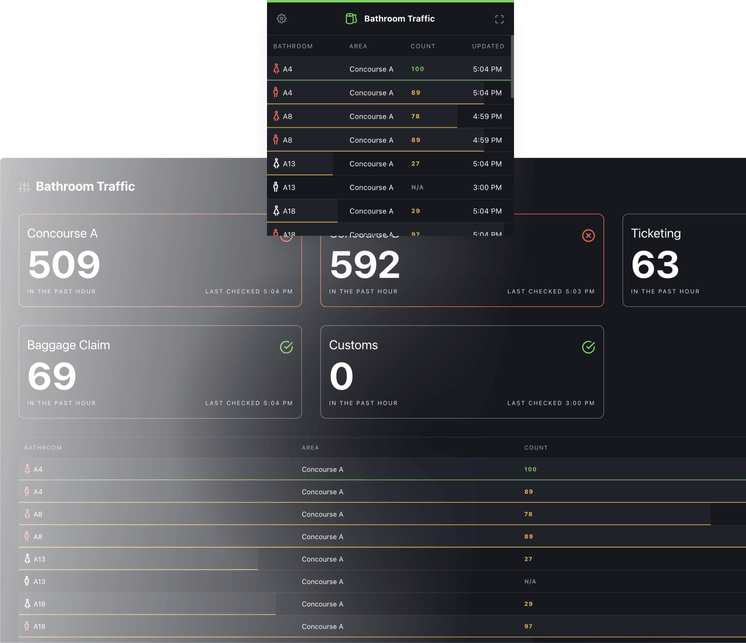Click count 100 in popup A4 row
This screenshot has height=643, width=746.
(x=417, y=69)
